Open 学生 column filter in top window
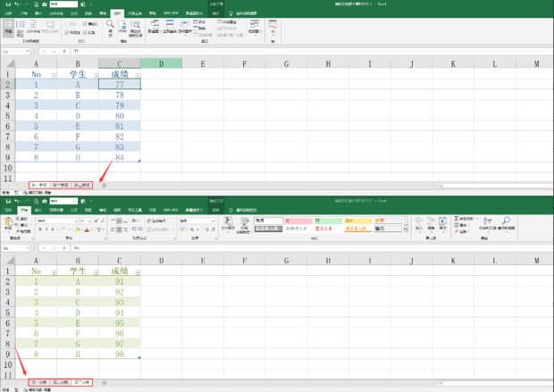Screen dimensions: 554x392 pyautogui.click(x=97, y=76)
